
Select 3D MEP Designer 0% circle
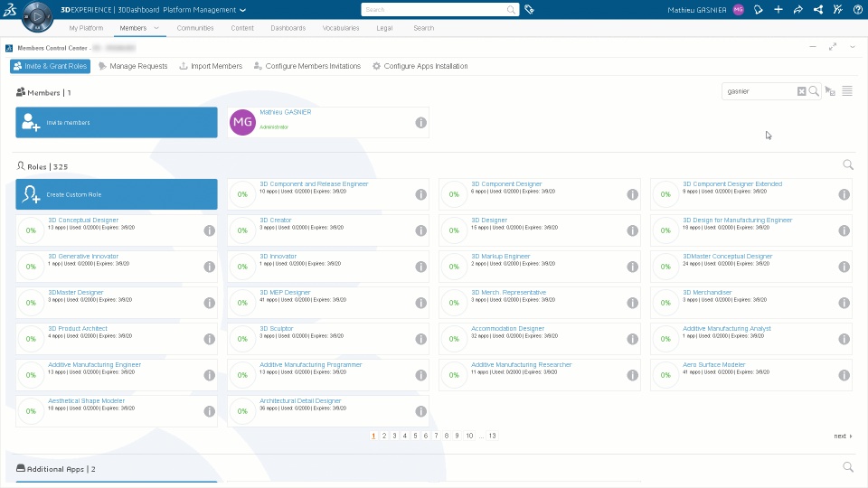point(242,303)
